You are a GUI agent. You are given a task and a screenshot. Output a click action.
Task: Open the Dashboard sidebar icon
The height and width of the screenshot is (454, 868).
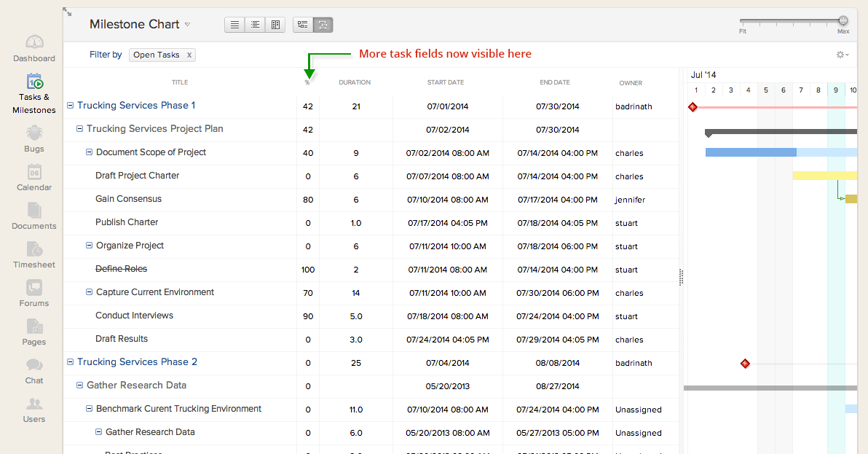(x=34, y=42)
